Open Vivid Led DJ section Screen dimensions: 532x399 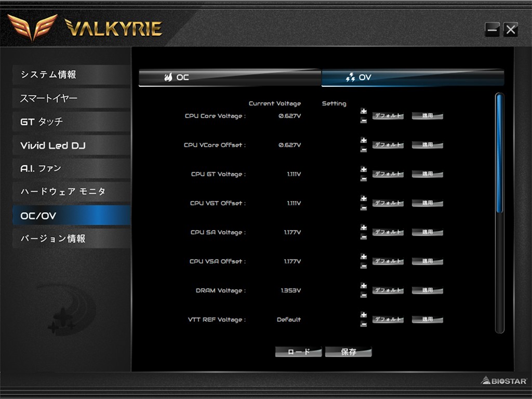pos(72,145)
